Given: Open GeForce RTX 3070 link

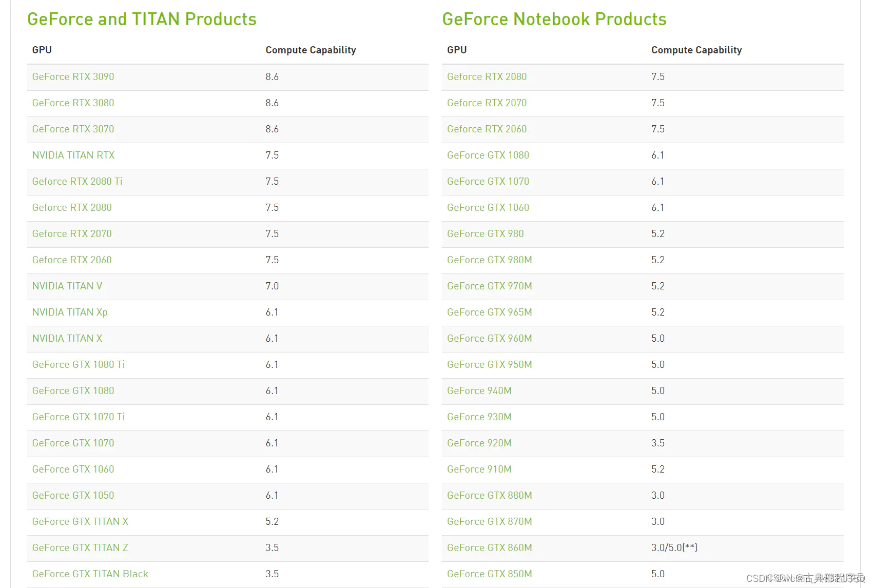Looking at the screenshot, I should 73,129.
